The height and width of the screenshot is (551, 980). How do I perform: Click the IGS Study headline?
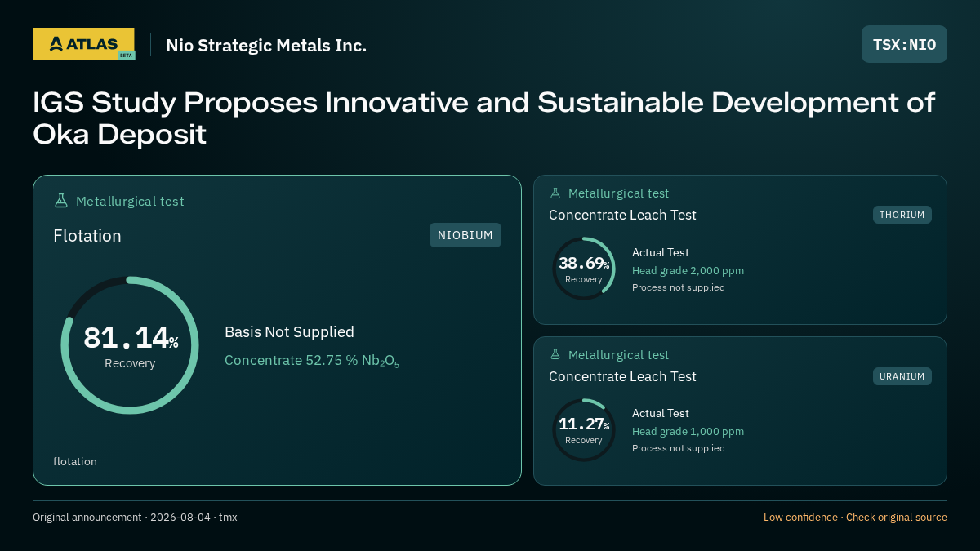[x=483, y=118]
